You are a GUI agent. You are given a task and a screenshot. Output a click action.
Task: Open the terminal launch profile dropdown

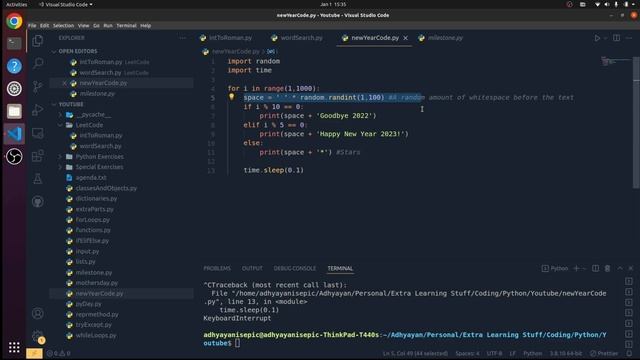pyautogui.click(x=584, y=268)
